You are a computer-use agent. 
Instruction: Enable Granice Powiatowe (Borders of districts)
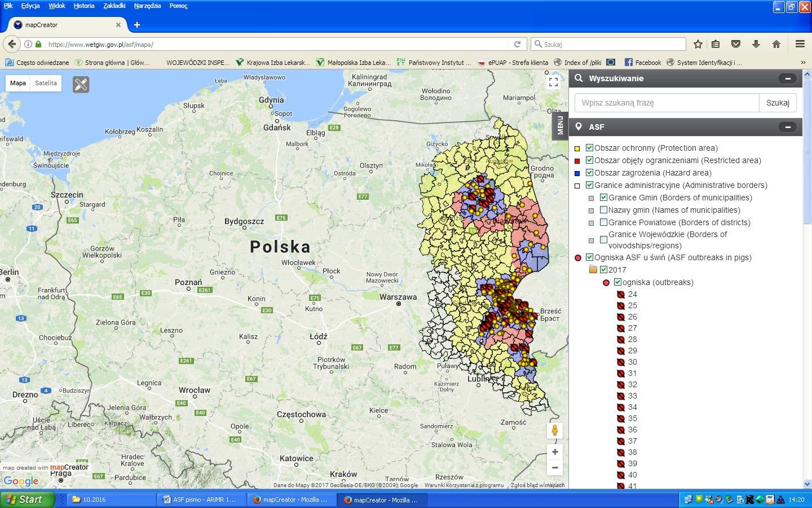[x=603, y=222]
